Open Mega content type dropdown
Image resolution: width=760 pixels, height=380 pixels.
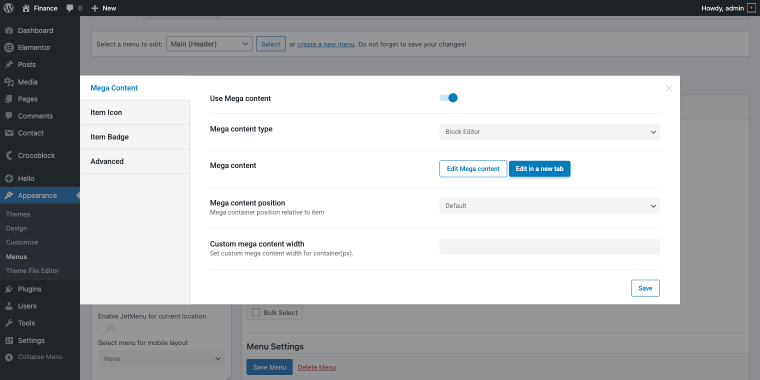coord(549,132)
